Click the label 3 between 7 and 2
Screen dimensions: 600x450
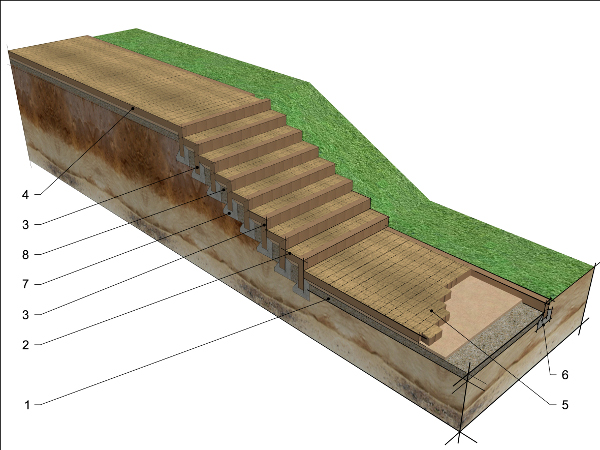click(28, 314)
